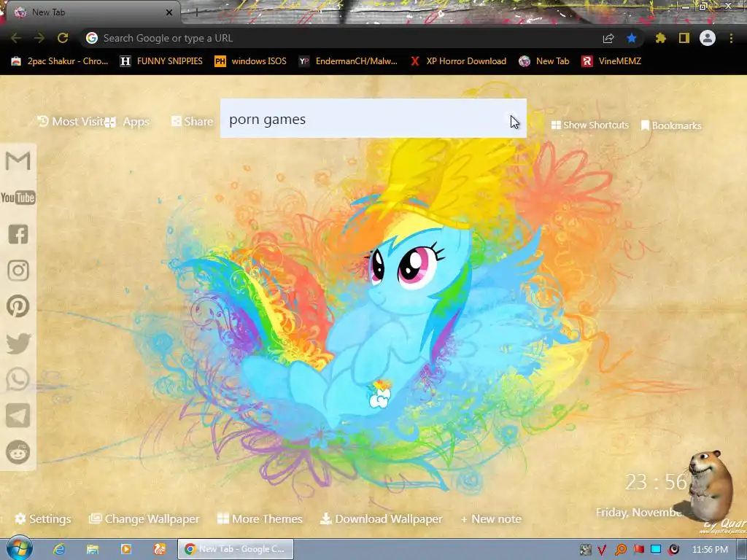Open New Tab bookmark in bookmarks bar
The height and width of the screenshot is (560, 747).
(x=544, y=61)
